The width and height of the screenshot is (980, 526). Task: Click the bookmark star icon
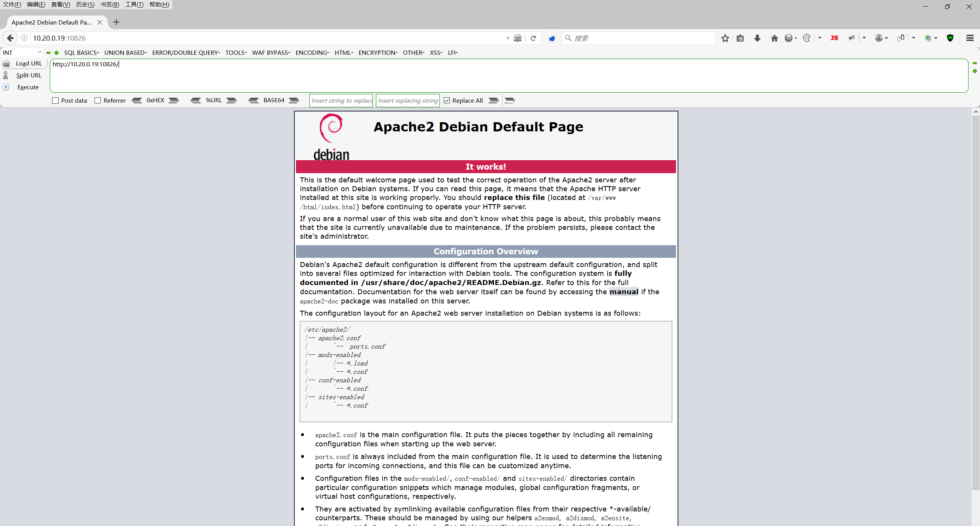(725, 38)
